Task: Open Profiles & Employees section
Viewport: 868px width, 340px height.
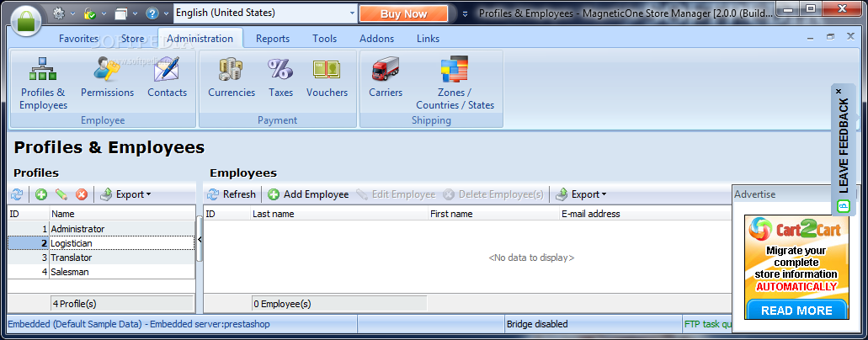Action: click(43, 83)
